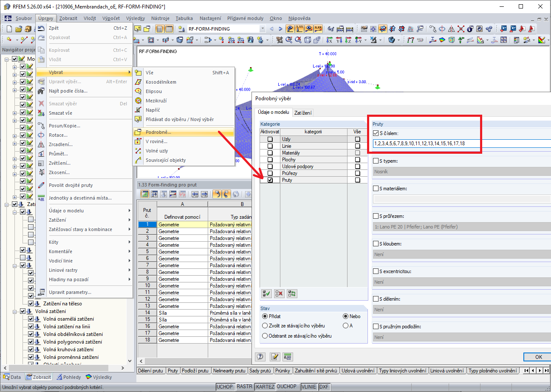Click the last tab scroll arrow icon
Viewport: 551px width, 392px height.
[548, 371]
